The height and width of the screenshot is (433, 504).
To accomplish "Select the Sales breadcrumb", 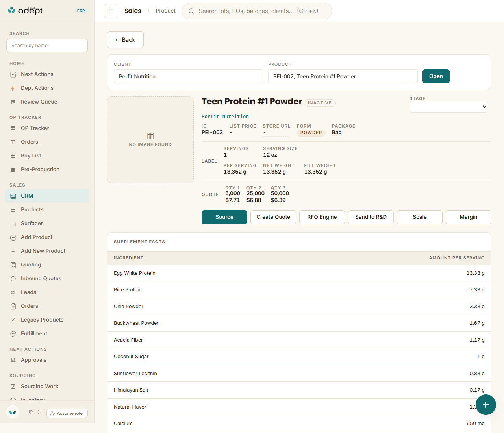I will point(133,11).
